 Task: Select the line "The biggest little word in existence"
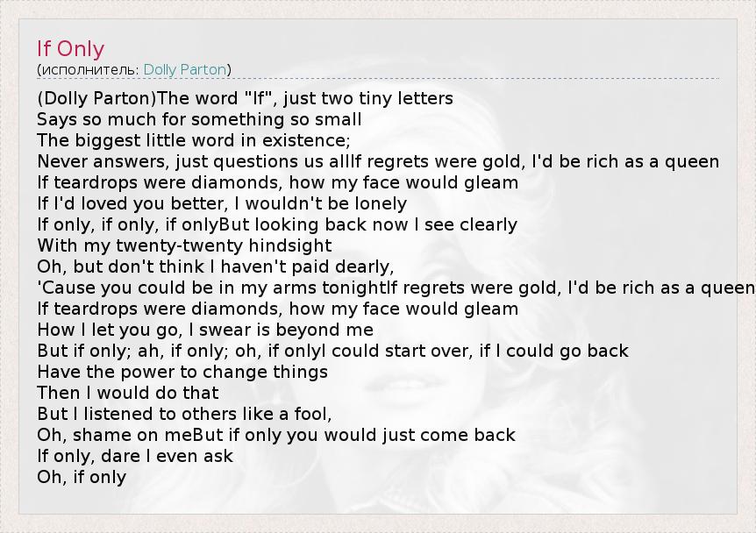193,140
